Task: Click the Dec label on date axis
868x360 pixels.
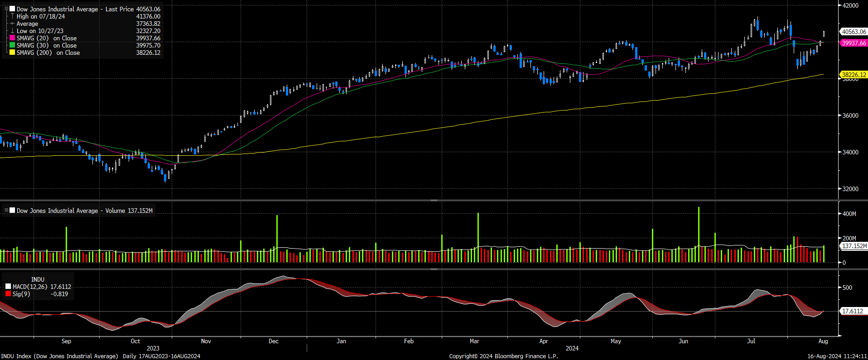Action: (x=274, y=341)
